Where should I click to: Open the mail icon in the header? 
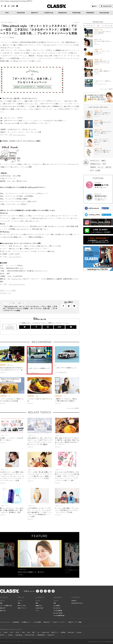click(x=17, y=6)
